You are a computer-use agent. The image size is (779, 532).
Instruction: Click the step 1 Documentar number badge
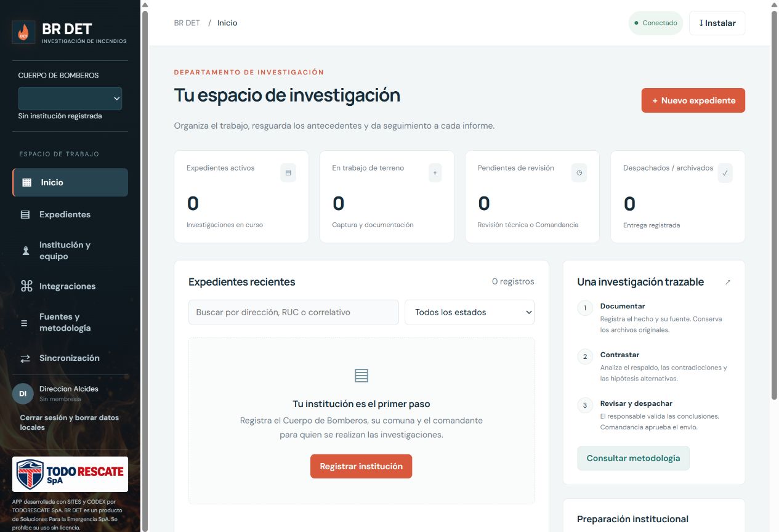585,308
